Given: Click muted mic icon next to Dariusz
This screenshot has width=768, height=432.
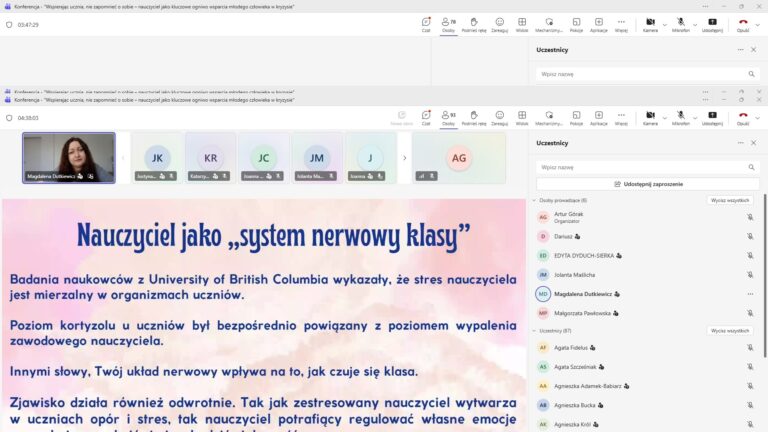Looking at the screenshot, I should pos(750,236).
